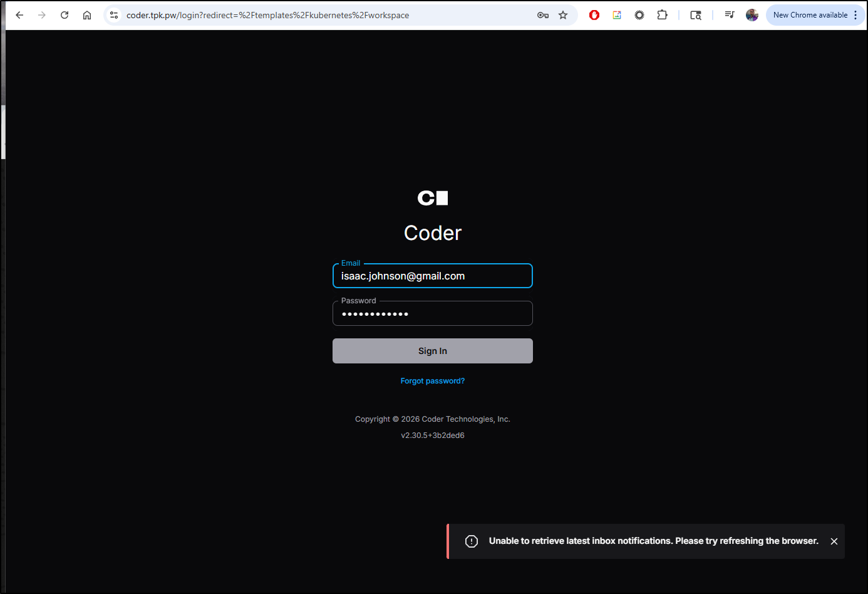This screenshot has height=594, width=868.
Task: Bookmark this page with the star icon
Action: (562, 14)
